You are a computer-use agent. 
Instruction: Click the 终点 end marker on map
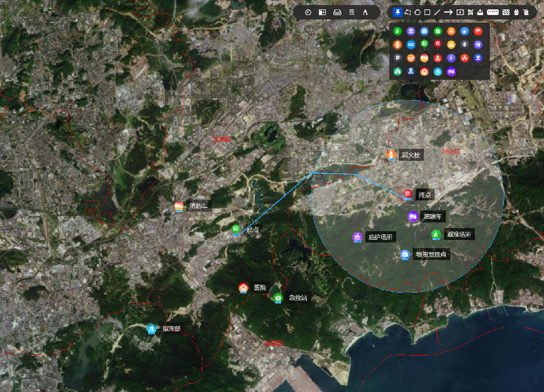click(x=408, y=195)
